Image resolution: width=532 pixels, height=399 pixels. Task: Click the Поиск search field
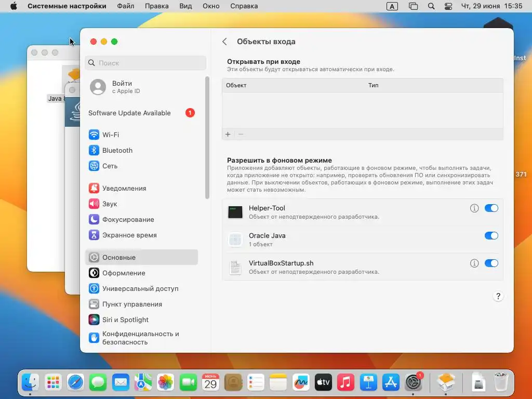click(145, 63)
